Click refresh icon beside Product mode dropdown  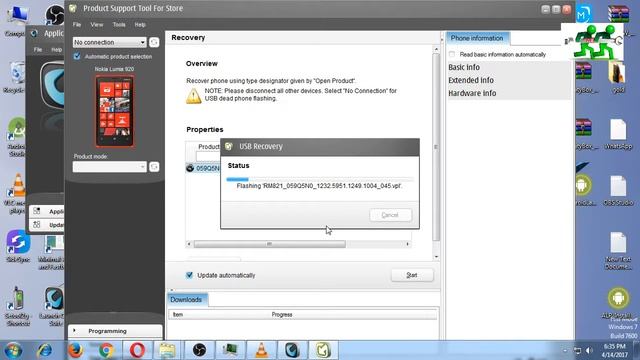pyautogui.click(x=154, y=167)
